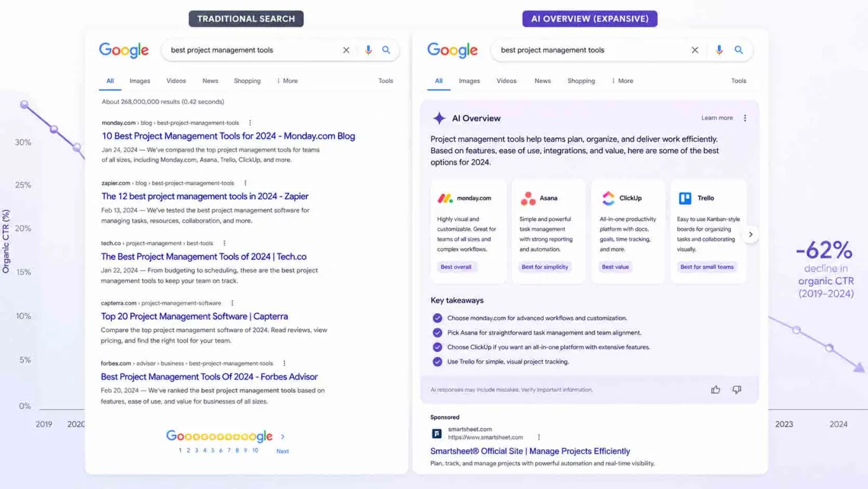Viewport: 868px width, 489px height.
Task: Click the magnifier search icon in Traditional Search panel
Action: point(386,50)
